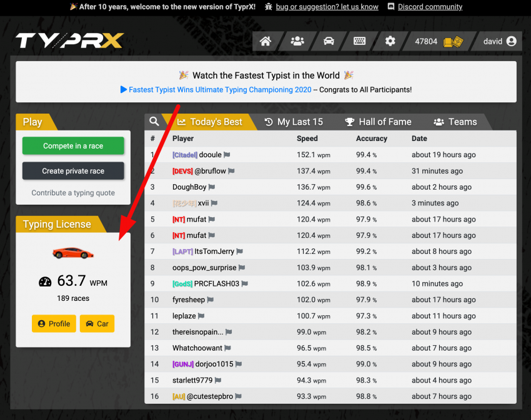
Task: Open the car garage icon in navbar
Action: click(x=329, y=41)
